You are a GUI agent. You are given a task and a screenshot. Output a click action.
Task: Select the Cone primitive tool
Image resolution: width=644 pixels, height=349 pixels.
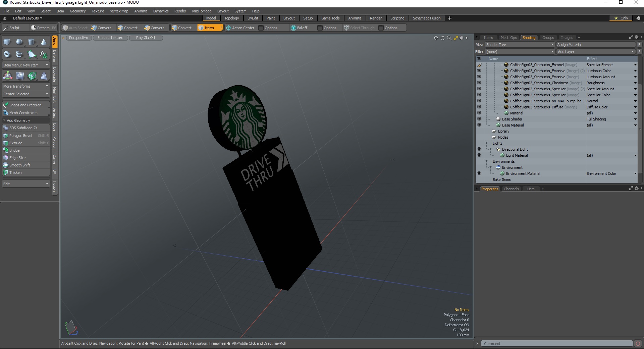44,42
